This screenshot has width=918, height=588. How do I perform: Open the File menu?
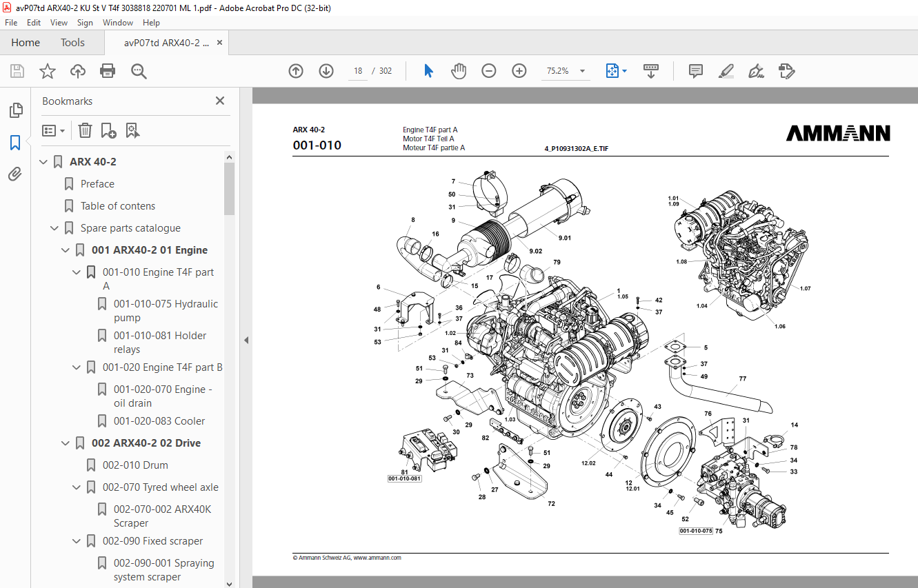(11, 23)
